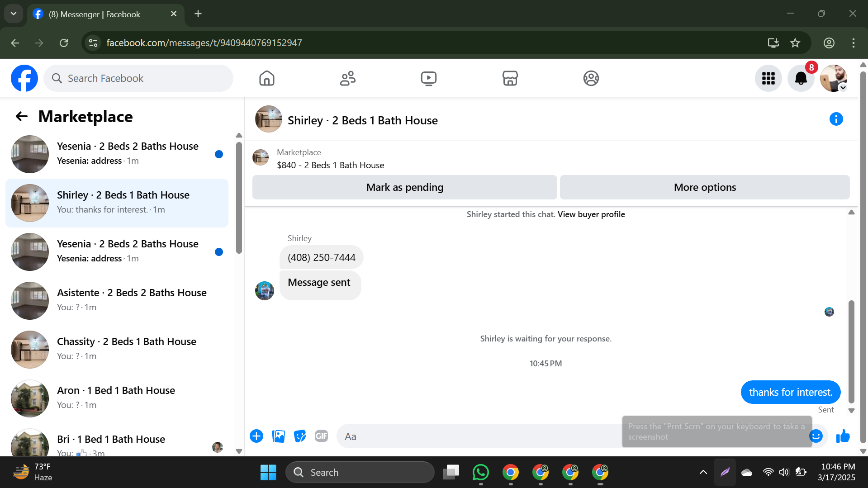Click Shirley's listing thumbnail in chat header
Screen dimensions: 868x488
[269, 119]
